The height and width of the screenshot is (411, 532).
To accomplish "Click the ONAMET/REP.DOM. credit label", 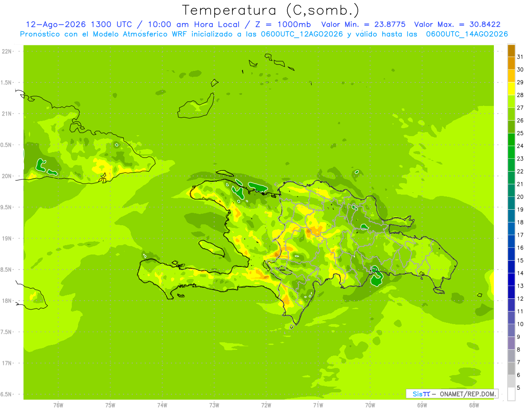I will click(467, 394).
